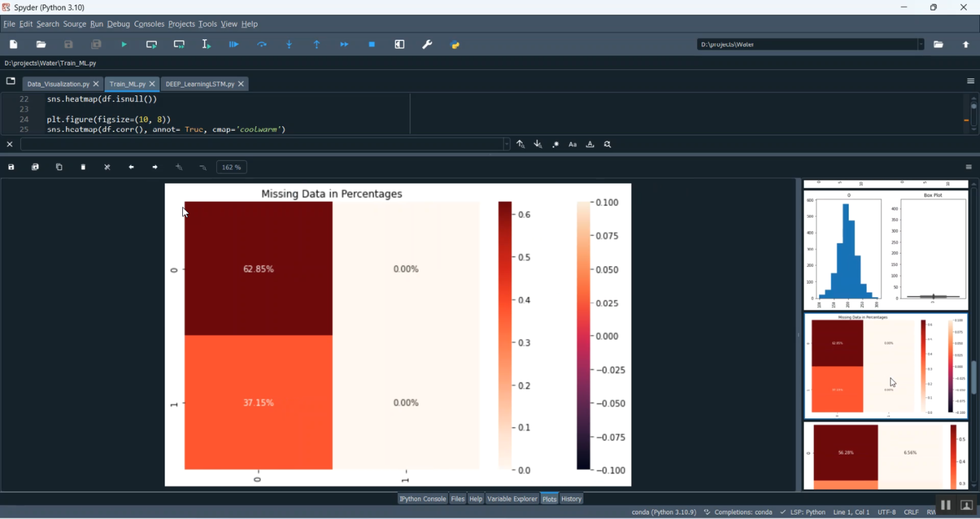Click the Run current cell icon
This screenshot has width=980, height=519.
[152, 44]
